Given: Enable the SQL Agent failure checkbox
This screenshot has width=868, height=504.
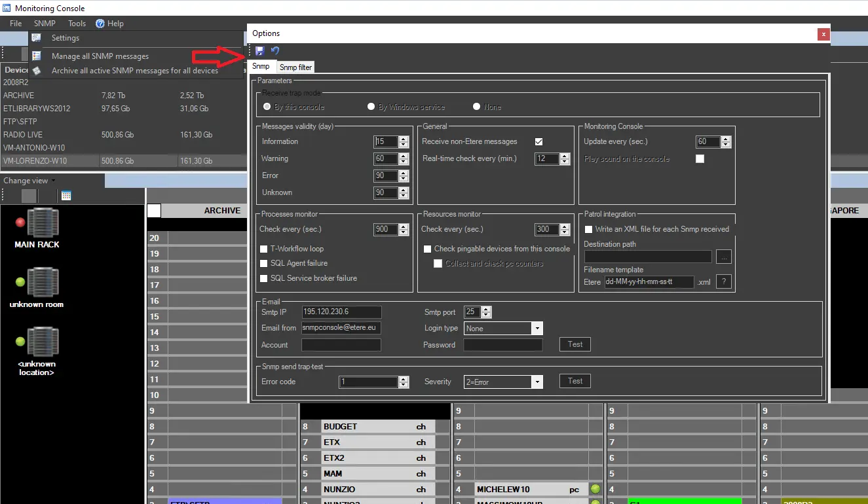Looking at the screenshot, I should point(264,263).
